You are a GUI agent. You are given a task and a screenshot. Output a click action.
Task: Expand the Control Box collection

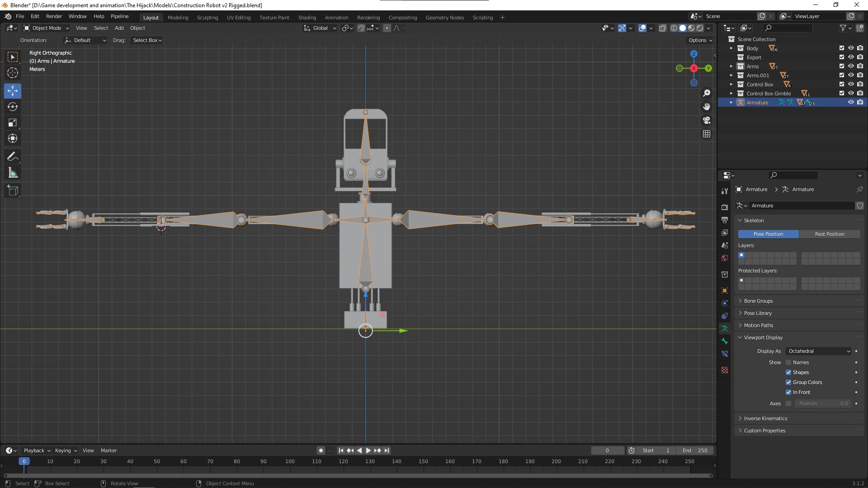731,84
